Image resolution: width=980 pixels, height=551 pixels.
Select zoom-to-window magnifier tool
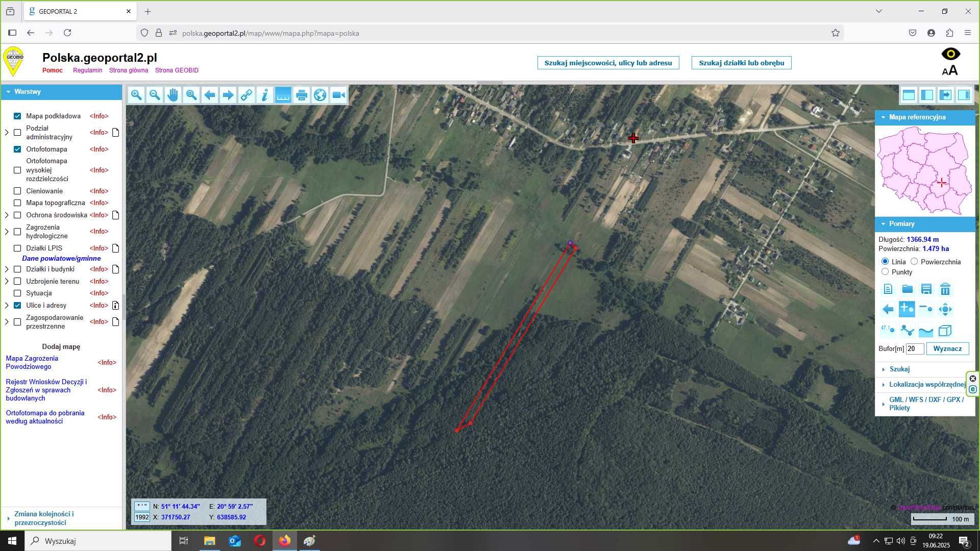191,95
